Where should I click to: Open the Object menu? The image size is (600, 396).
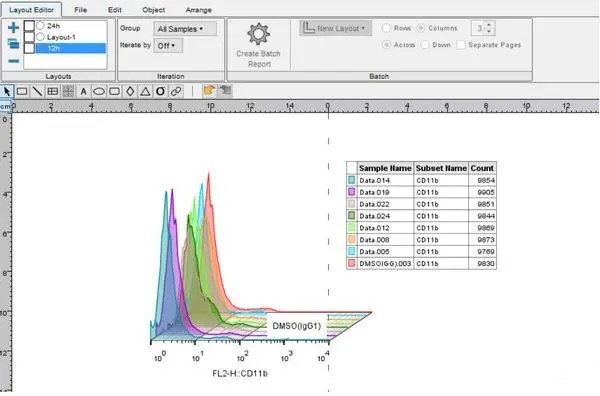153,10
